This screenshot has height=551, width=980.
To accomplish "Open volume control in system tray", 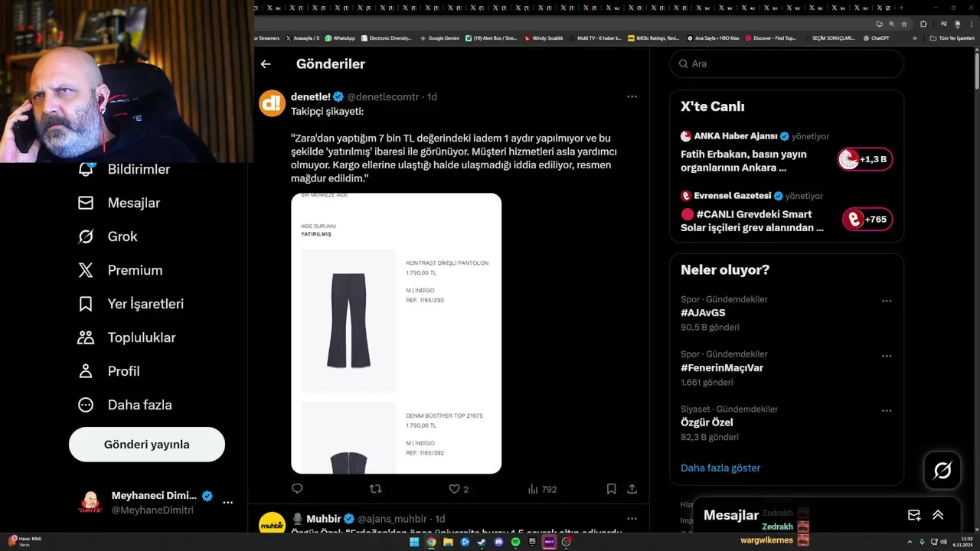I will (942, 542).
